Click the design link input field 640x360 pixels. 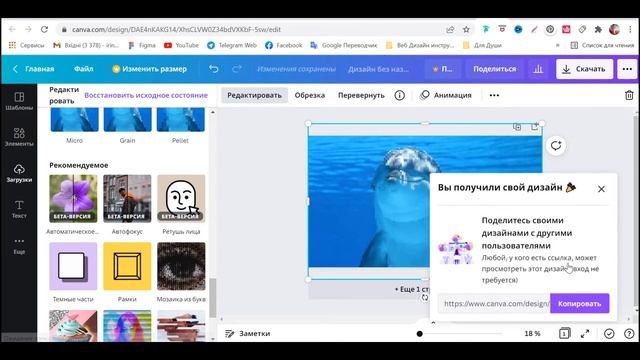pos(493,304)
